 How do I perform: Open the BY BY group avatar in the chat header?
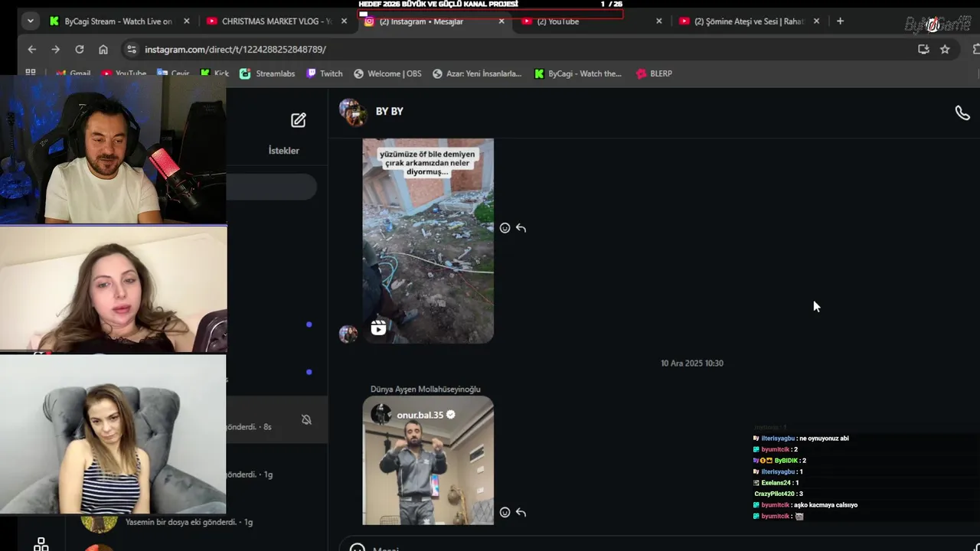(352, 112)
